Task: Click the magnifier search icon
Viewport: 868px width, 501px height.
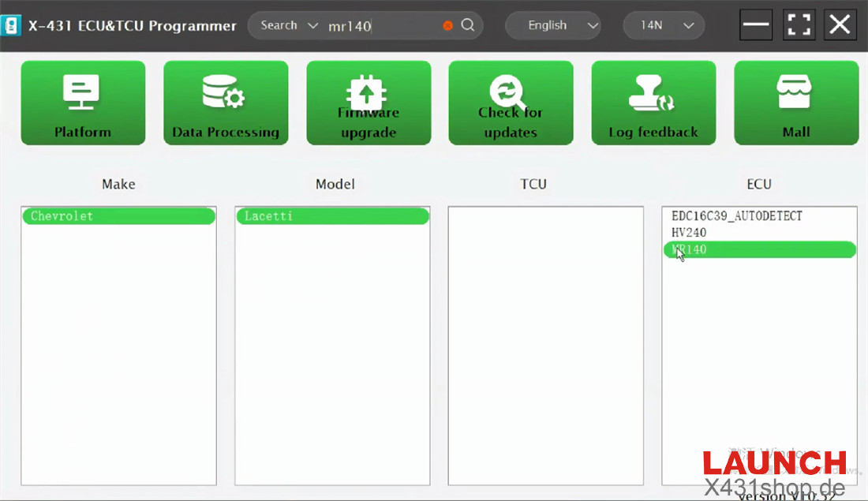Action: (x=468, y=25)
